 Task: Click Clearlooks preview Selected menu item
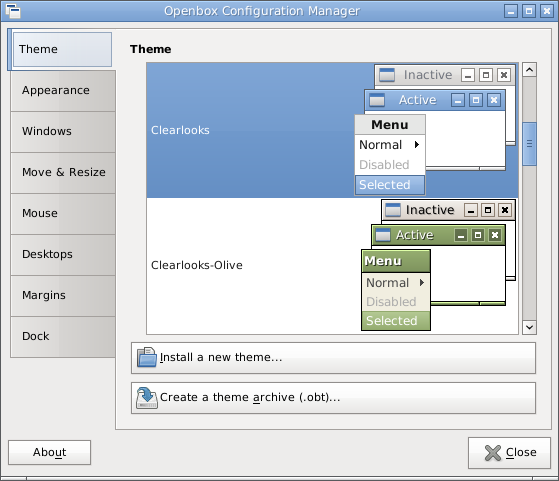(x=390, y=185)
